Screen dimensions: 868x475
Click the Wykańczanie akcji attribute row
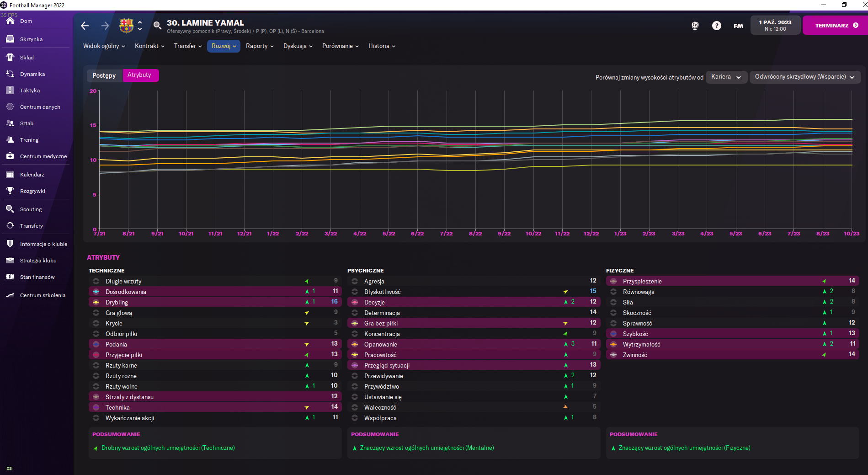click(x=215, y=418)
